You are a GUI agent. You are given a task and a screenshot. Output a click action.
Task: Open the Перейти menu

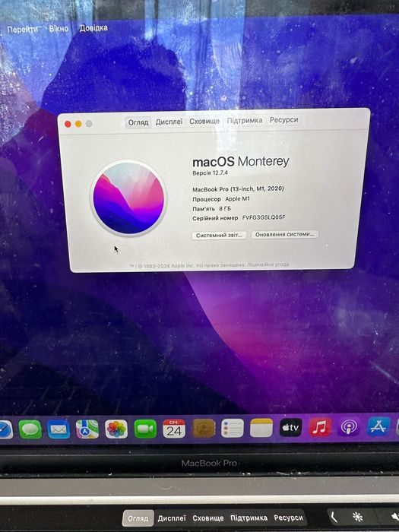pyautogui.click(x=22, y=30)
